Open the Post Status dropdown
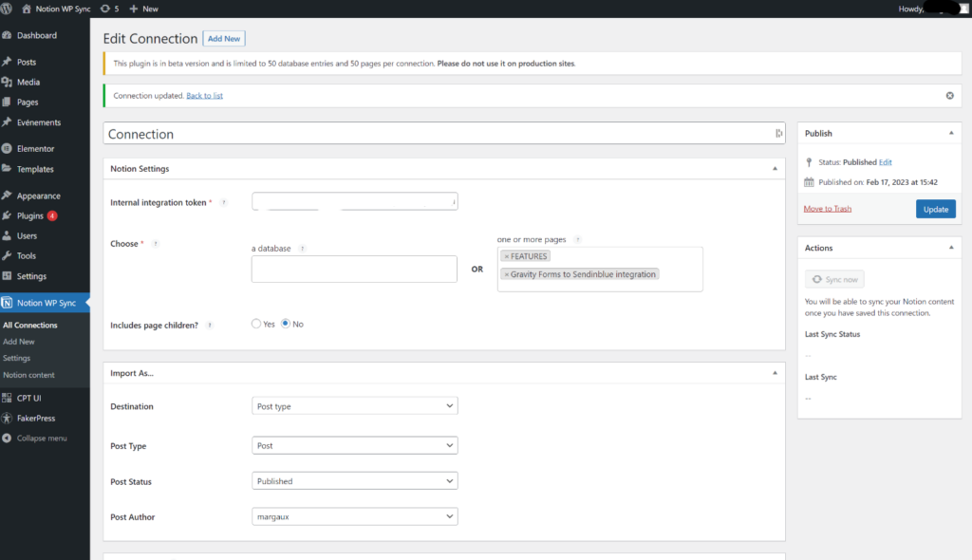 point(355,481)
